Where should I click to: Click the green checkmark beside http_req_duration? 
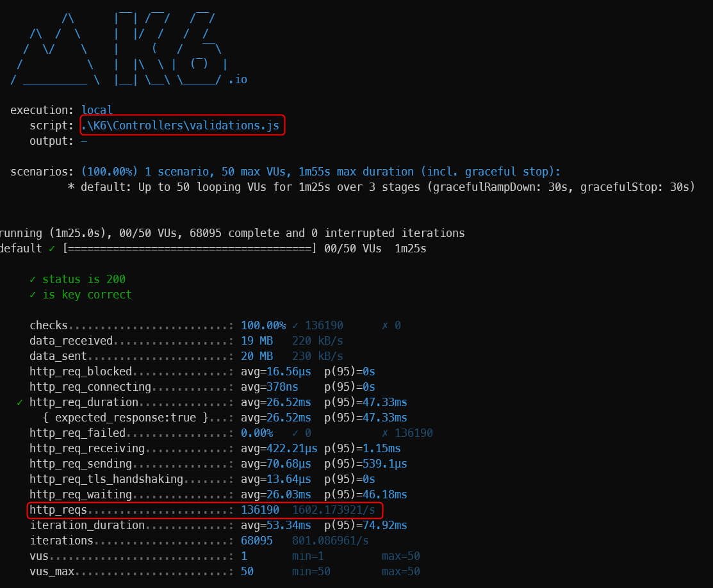(20, 402)
